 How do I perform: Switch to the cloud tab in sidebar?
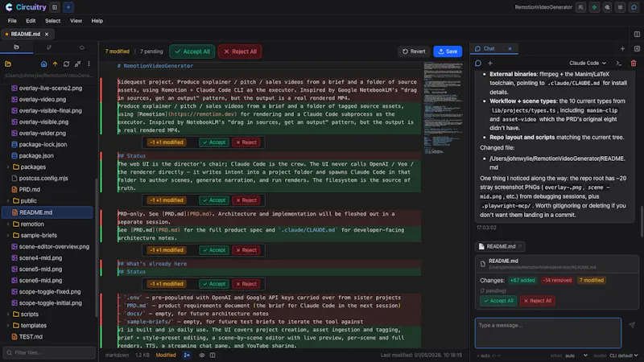point(82,47)
